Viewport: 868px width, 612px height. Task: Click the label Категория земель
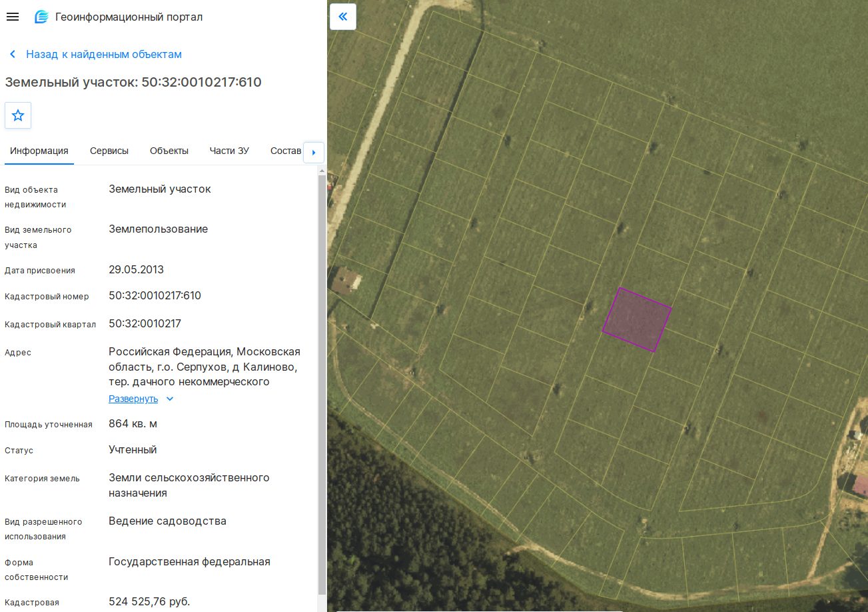(42, 479)
